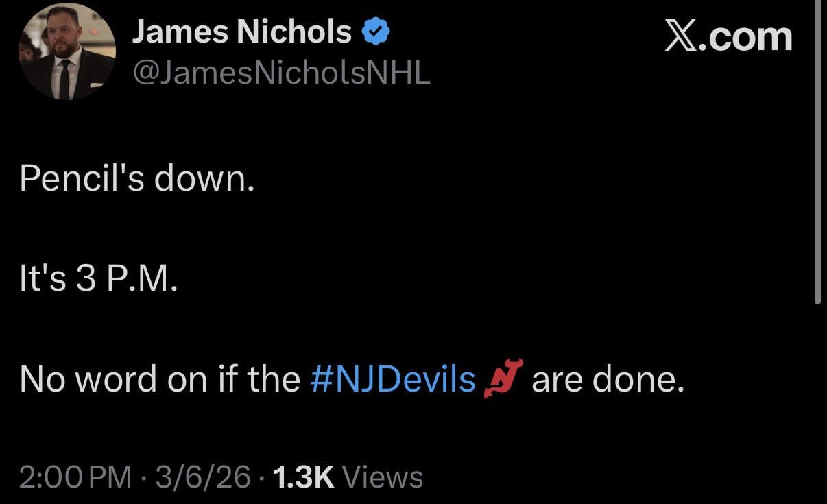Click the vertical scrollbar thumb
Viewport: 827px width, 504px height.
click(817, 151)
